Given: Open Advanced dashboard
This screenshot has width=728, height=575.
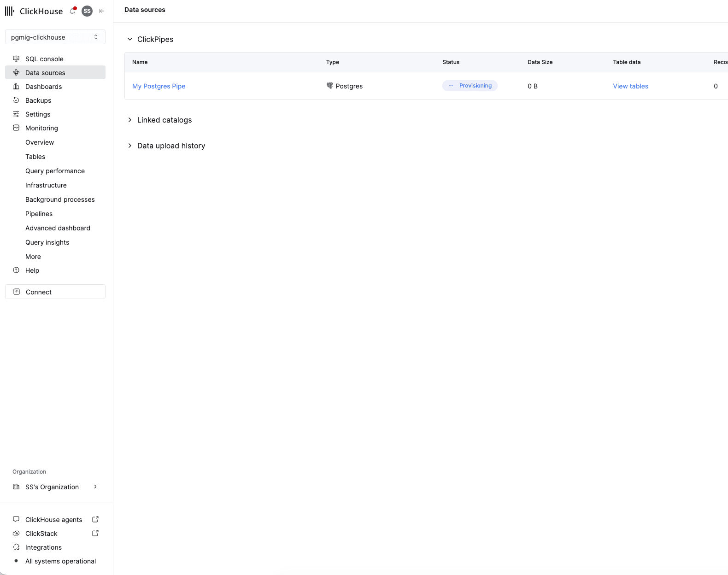Looking at the screenshot, I should [x=58, y=228].
